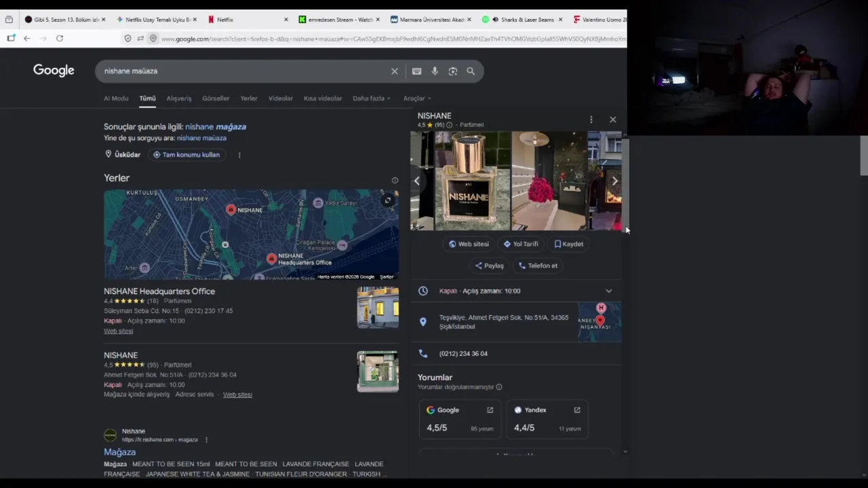Switch to the Sharks & Laser Beams tab
Screen dimensions: 868x488
[x=522, y=20]
